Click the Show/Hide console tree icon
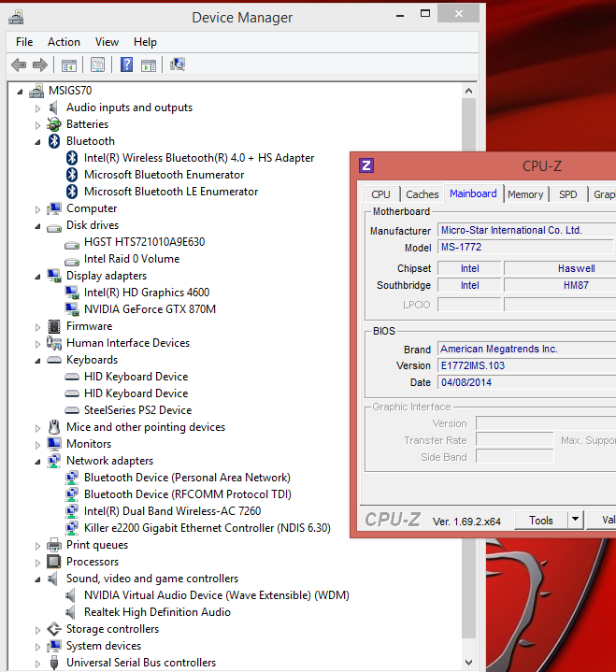 click(x=68, y=64)
